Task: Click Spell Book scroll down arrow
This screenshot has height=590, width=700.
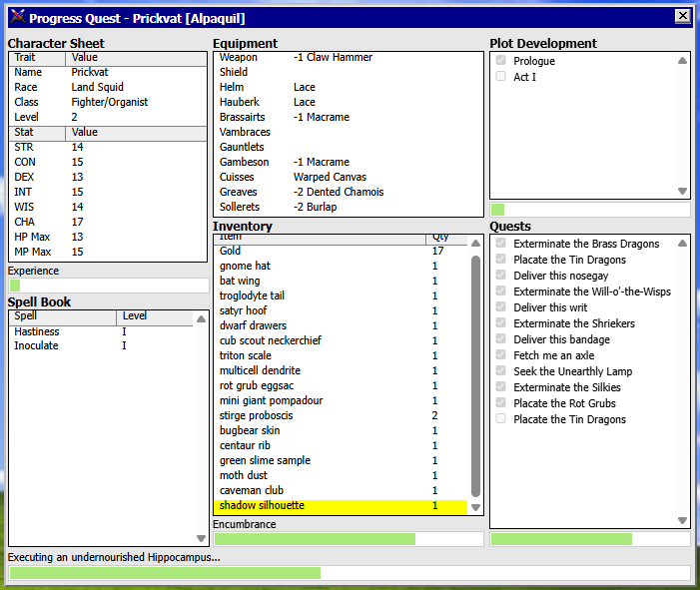Action: click(x=202, y=538)
